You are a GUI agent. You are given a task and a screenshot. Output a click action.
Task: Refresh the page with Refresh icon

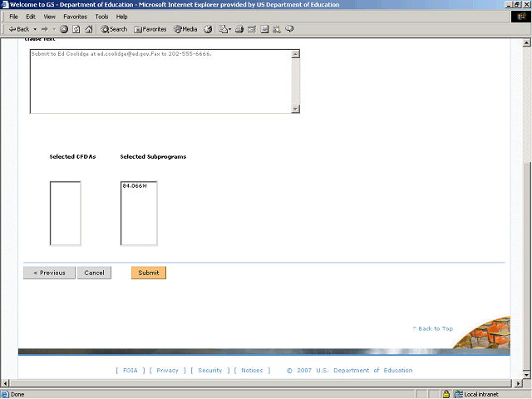point(76,29)
